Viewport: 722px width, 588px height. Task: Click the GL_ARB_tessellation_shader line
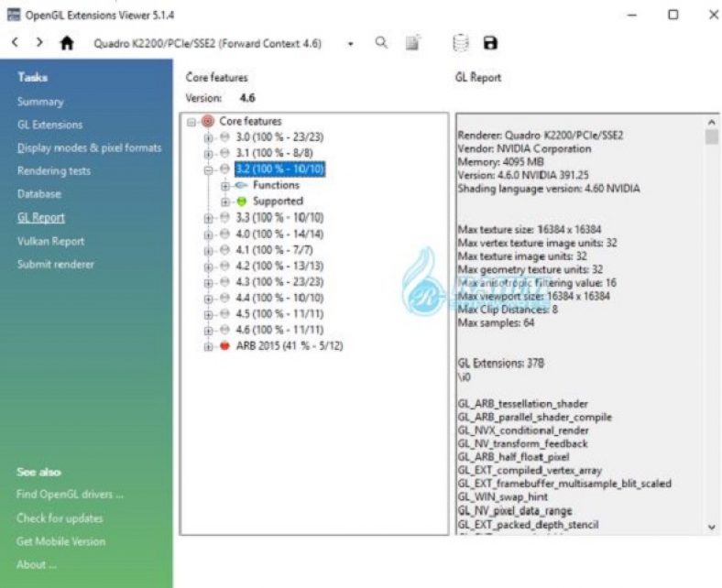click(x=522, y=404)
